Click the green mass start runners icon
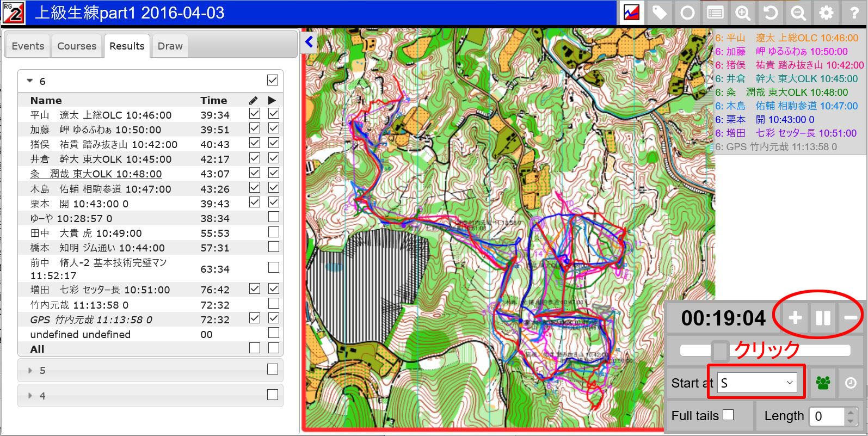Viewport: 868px width, 436px height. (x=823, y=383)
